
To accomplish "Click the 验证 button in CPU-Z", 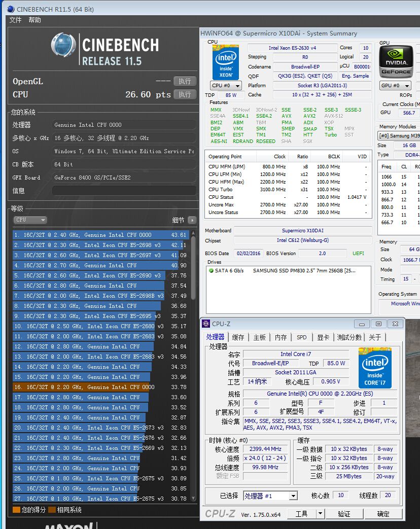I will [x=344, y=514].
